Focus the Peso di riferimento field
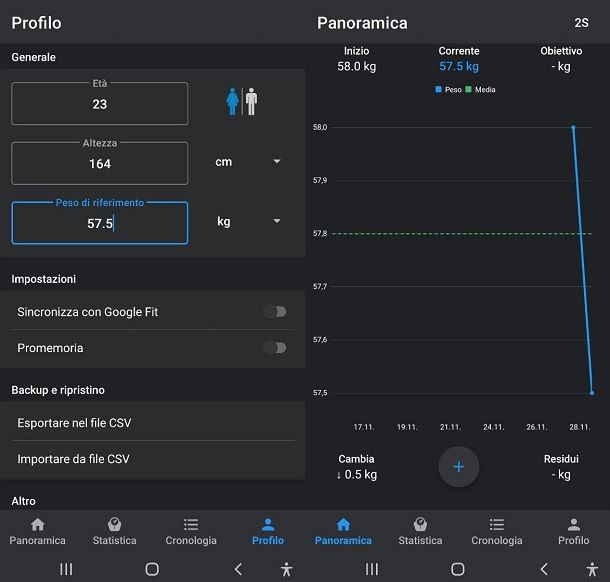This screenshot has height=582, width=610. [100, 223]
